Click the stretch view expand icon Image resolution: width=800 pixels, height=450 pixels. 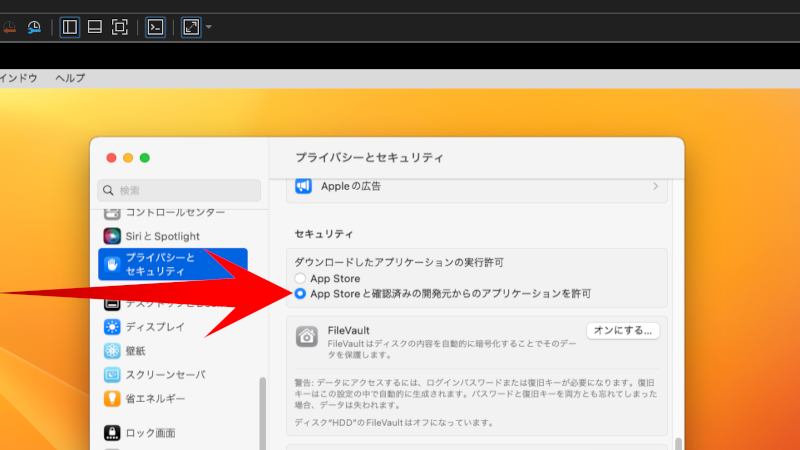[191, 27]
